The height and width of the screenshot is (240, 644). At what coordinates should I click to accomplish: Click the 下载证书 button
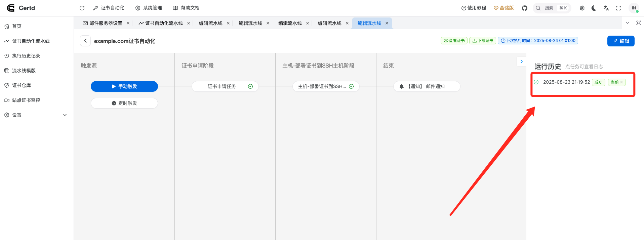coord(483,41)
